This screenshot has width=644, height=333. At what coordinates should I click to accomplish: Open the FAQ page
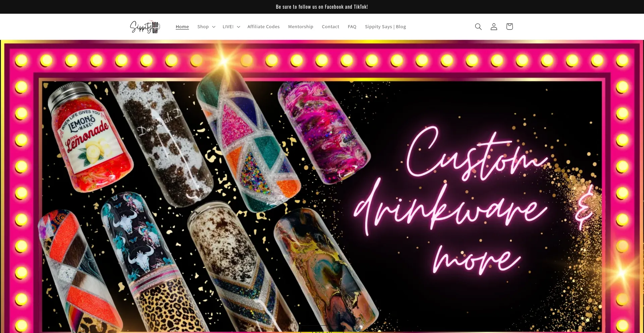pos(352,26)
